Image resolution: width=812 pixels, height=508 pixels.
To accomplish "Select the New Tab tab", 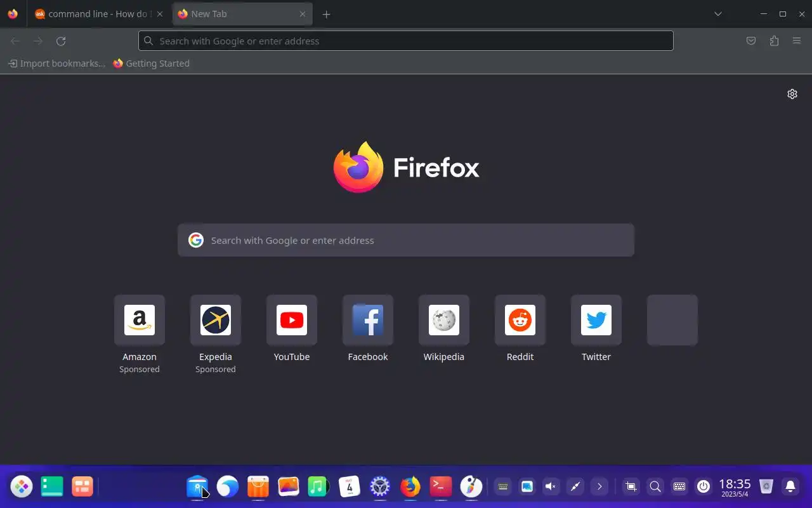I will 242,14.
